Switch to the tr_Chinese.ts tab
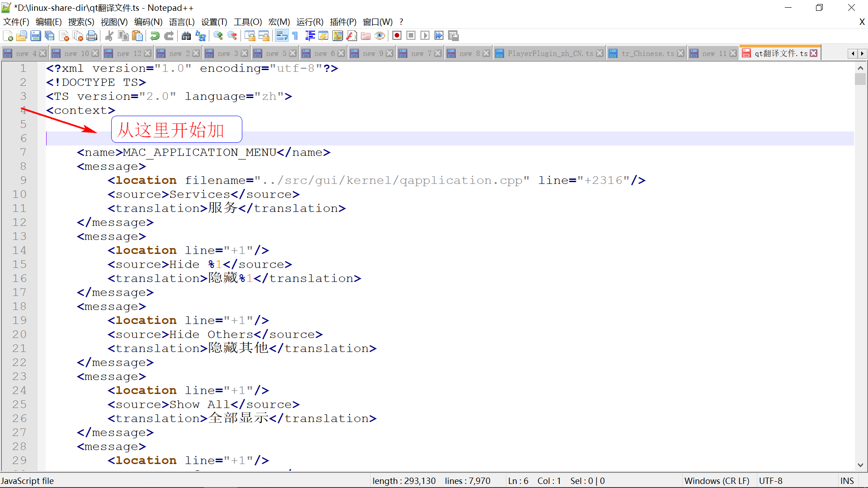868x488 pixels. click(647, 53)
